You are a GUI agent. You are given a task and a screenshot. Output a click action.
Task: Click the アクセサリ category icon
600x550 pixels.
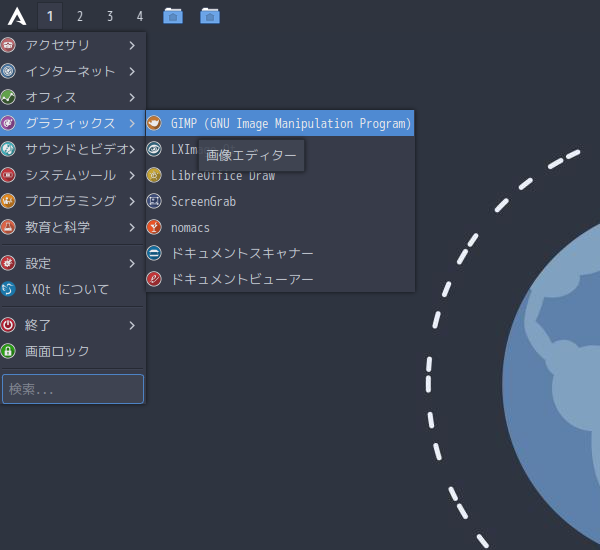tap(8, 45)
